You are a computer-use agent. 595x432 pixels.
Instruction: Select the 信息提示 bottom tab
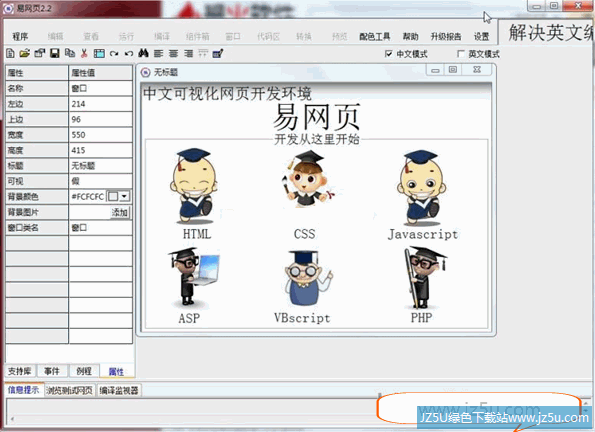[24, 390]
